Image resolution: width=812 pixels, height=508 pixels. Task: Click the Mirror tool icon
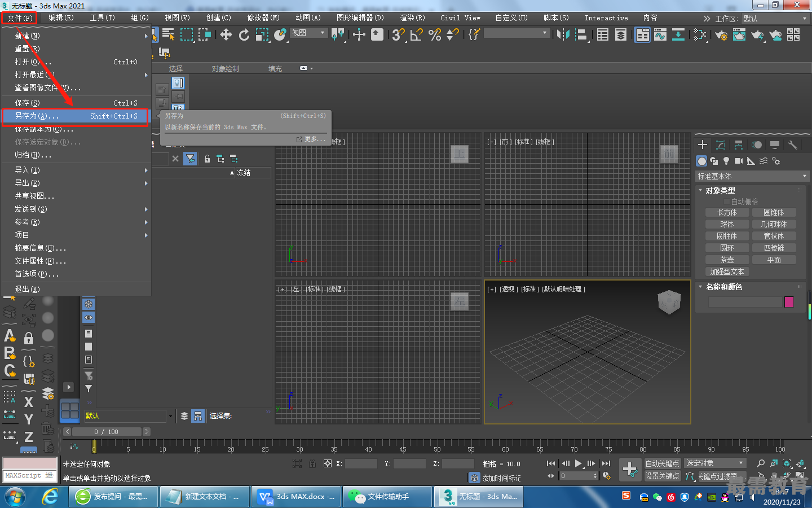point(563,35)
